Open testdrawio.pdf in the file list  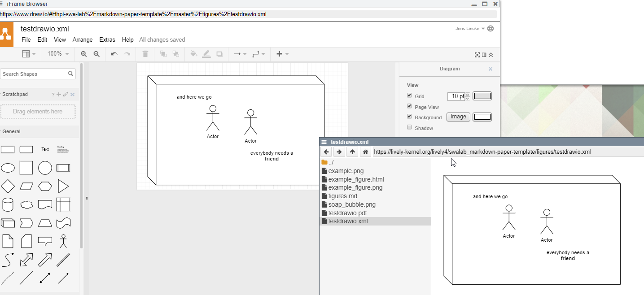[x=348, y=213]
